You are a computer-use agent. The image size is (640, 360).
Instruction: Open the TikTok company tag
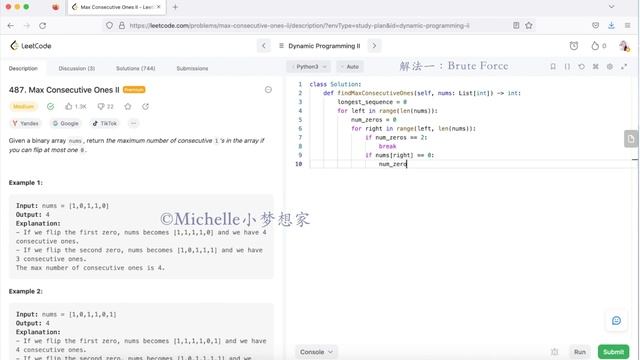(x=104, y=123)
